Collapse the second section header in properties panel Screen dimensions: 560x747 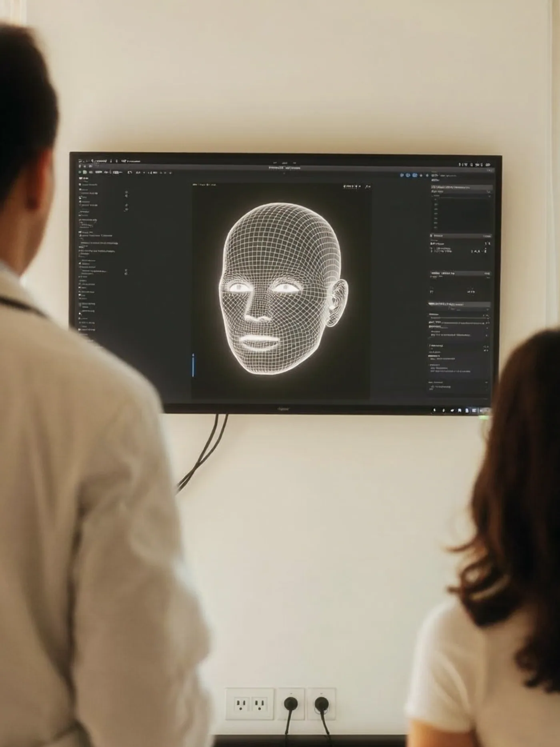tap(461, 236)
